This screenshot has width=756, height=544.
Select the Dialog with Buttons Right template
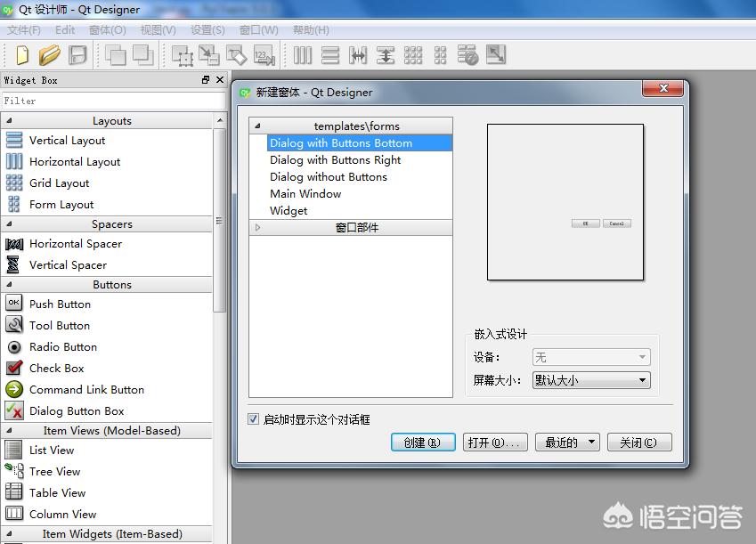(337, 159)
